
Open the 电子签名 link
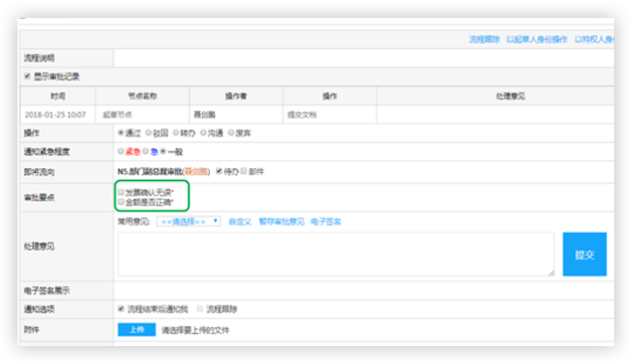326,222
